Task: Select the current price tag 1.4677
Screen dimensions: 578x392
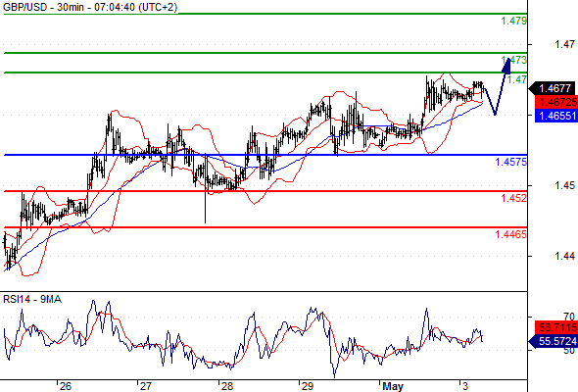Action: 553,88
